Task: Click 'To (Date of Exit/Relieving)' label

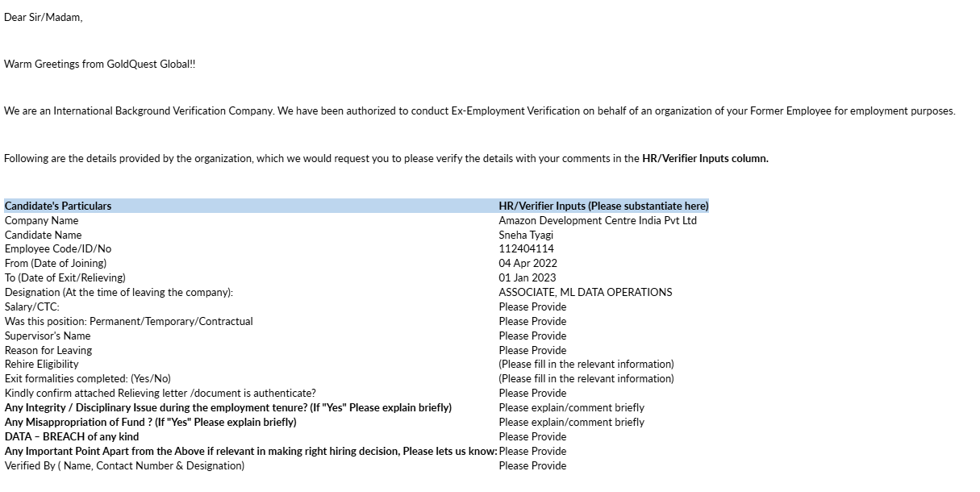Action: [65, 278]
